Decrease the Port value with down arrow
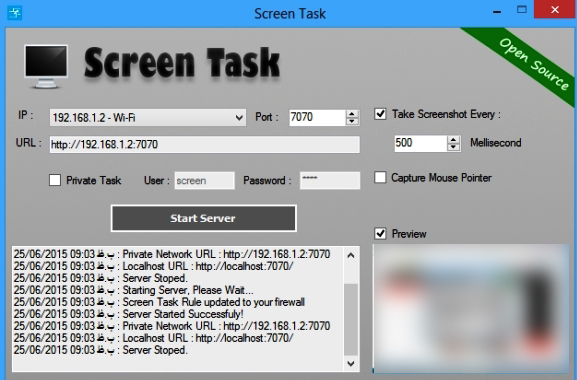Screen dimensions: 577x380 [x=352, y=121]
